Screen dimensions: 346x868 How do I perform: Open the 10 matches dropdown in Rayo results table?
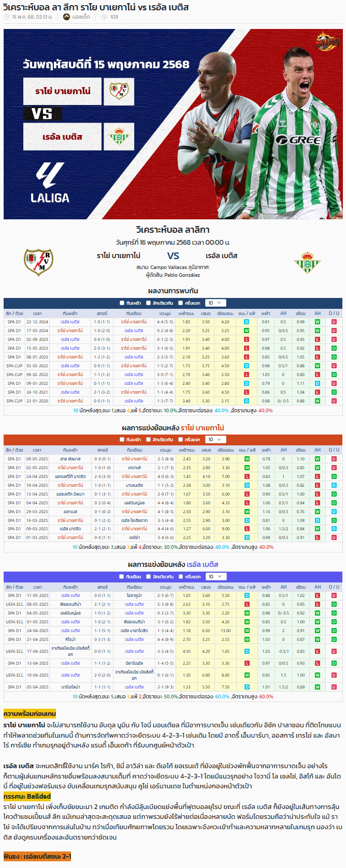(215, 440)
